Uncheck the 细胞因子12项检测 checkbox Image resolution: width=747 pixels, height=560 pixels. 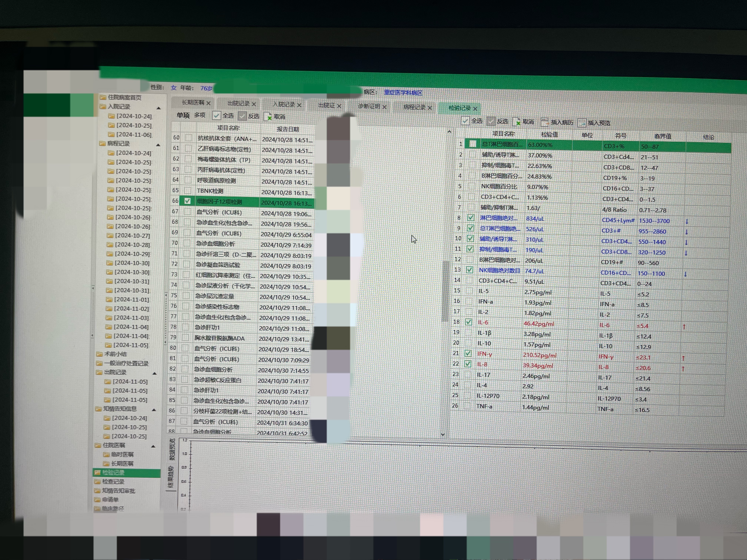pyautogui.click(x=187, y=201)
